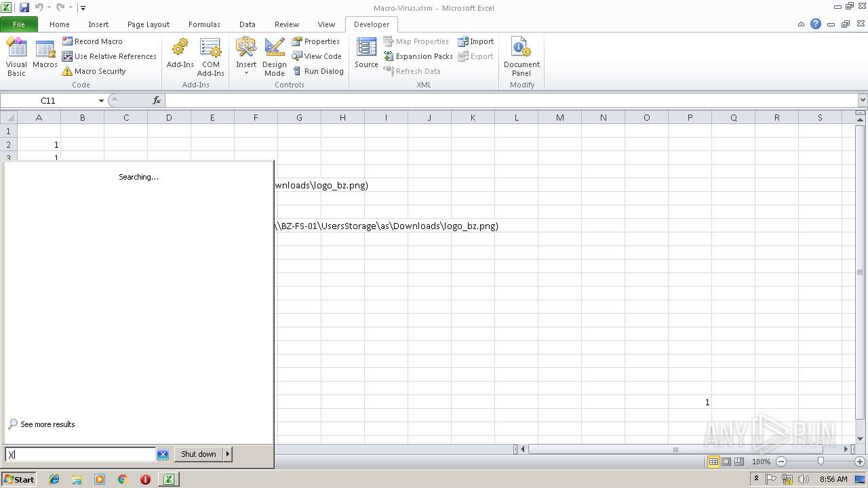
Task: Toggle Use Relative References
Action: click(109, 56)
